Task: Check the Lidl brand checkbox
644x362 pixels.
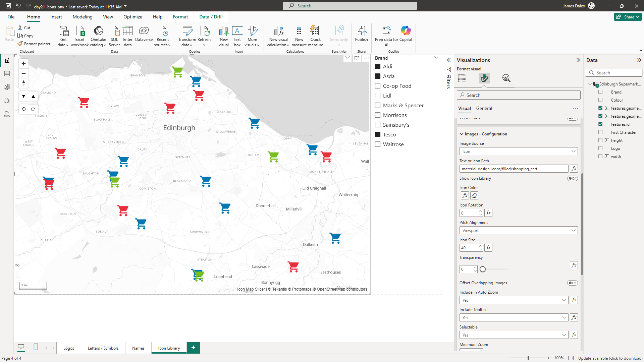Action: [x=378, y=96]
